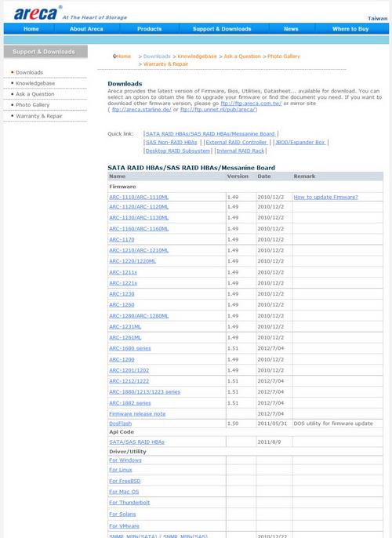Open Support & Downloads in navigation bar
Image resolution: width=392 pixels, height=538 pixels.
click(222, 29)
